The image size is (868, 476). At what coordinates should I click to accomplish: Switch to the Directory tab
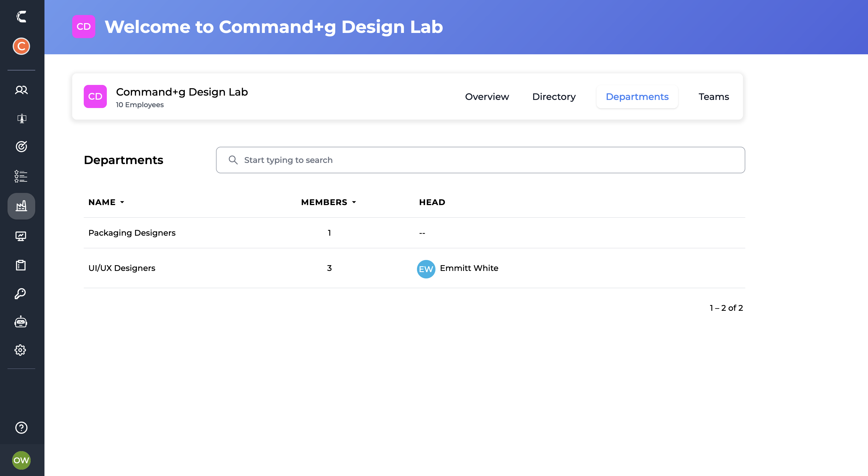pyautogui.click(x=554, y=97)
